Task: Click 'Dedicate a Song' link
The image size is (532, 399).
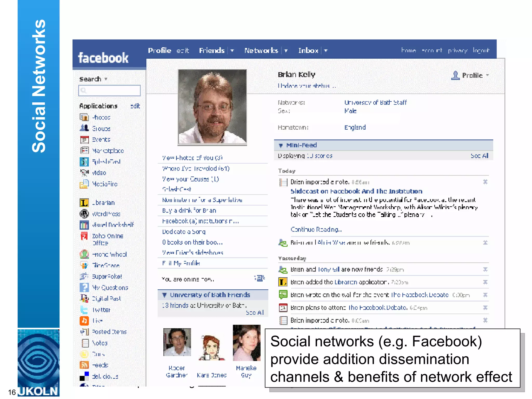Action: (184, 231)
